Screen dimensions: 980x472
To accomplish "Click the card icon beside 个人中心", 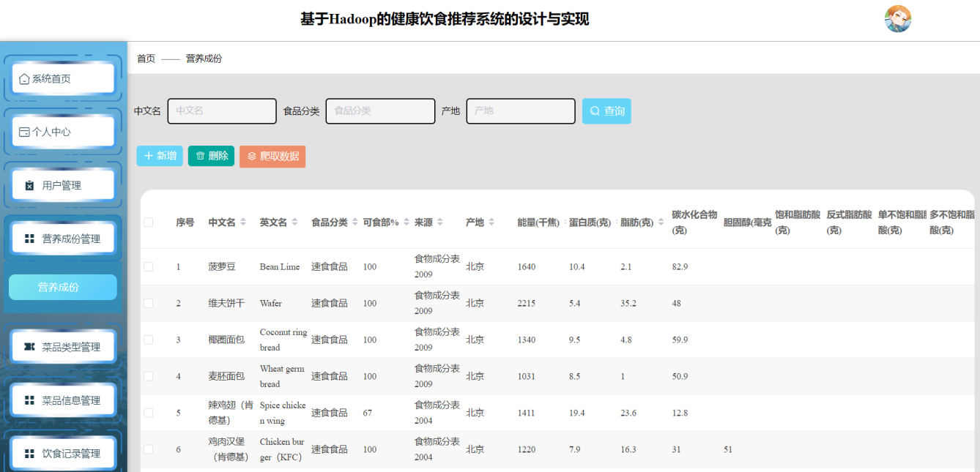I will (24, 132).
